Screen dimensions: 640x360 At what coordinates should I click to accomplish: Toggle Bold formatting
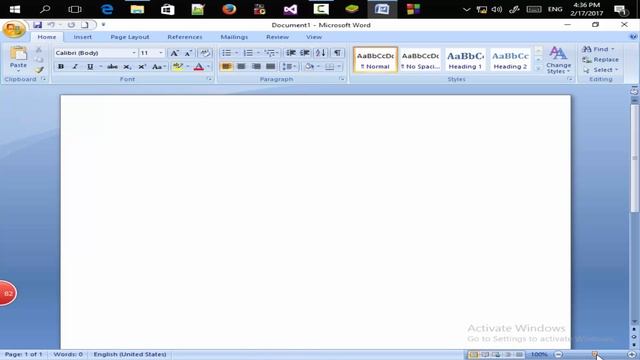click(x=61, y=67)
